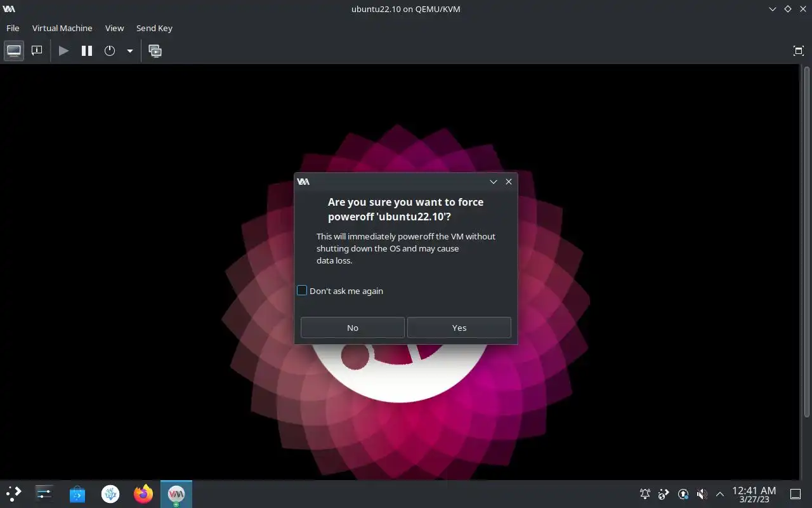Enable "Don't ask me again" checkbox
Screen dimensions: 812x508
tap(302, 291)
